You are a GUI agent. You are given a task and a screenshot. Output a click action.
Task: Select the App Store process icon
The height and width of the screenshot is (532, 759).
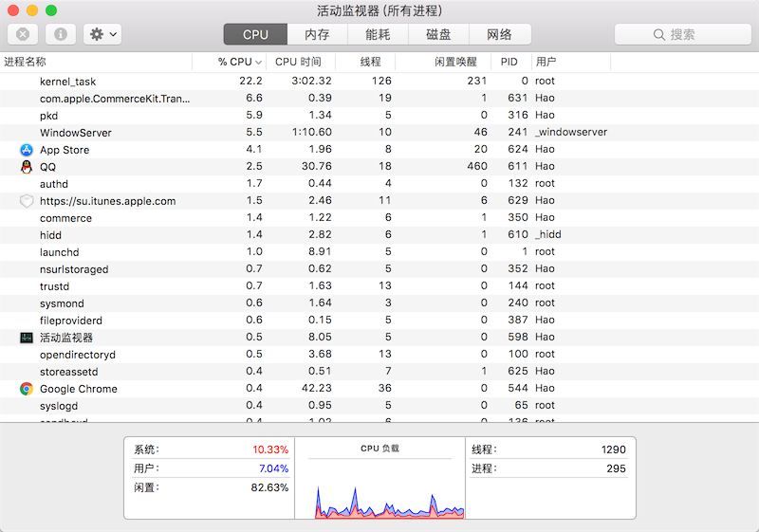click(27, 150)
